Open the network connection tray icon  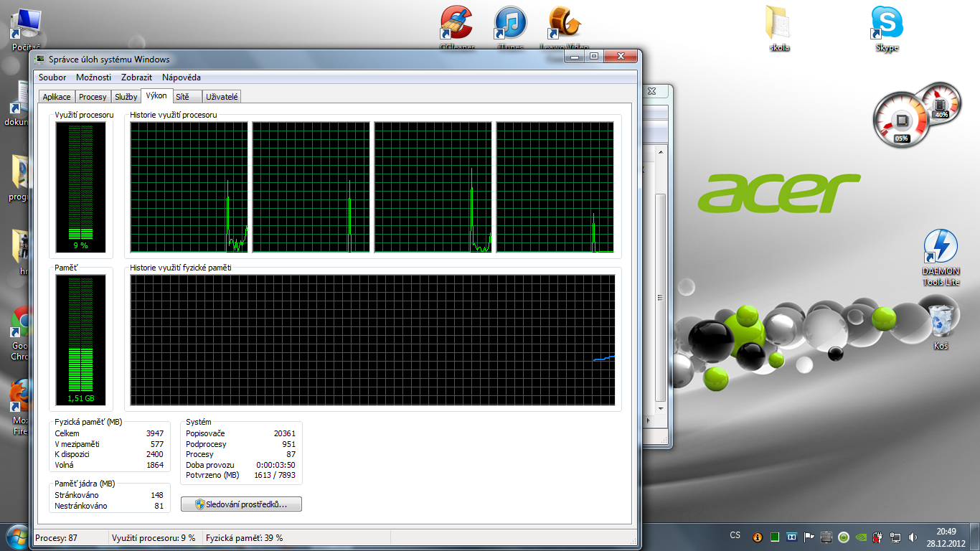tap(895, 537)
